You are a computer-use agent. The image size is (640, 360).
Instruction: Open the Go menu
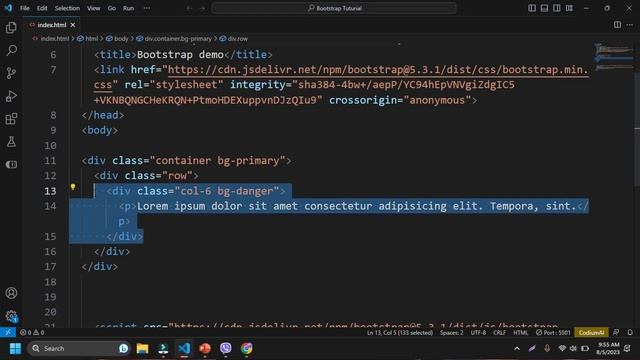112,8
